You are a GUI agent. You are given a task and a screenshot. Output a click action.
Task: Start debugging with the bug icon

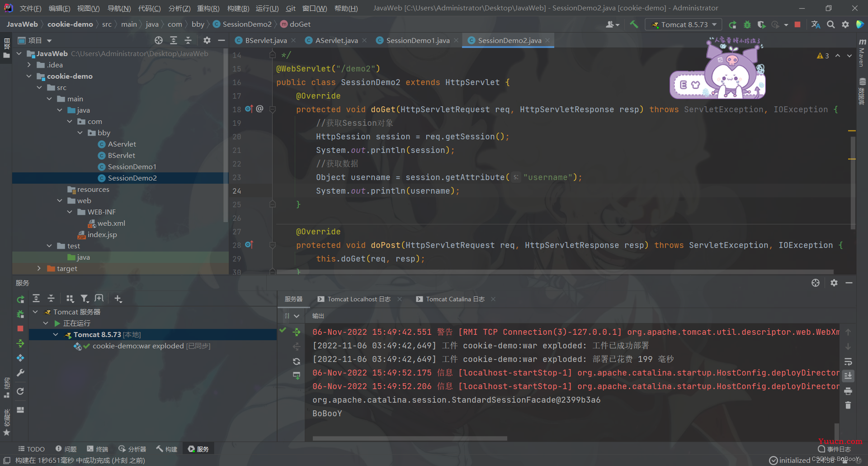(x=747, y=24)
